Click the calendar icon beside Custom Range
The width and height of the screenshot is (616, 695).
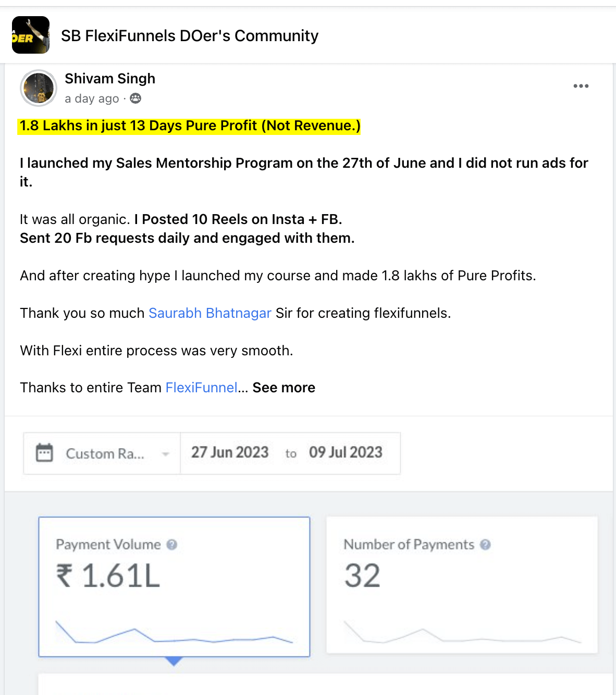point(44,453)
